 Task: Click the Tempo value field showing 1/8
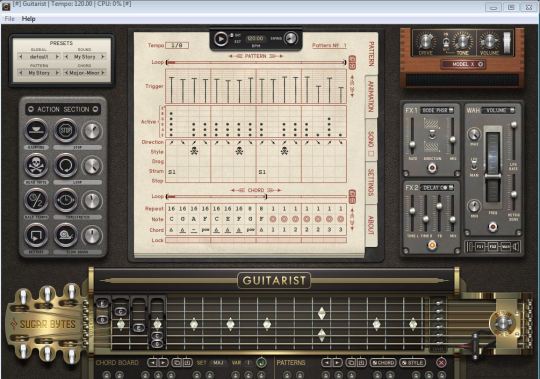pyautogui.click(x=177, y=45)
